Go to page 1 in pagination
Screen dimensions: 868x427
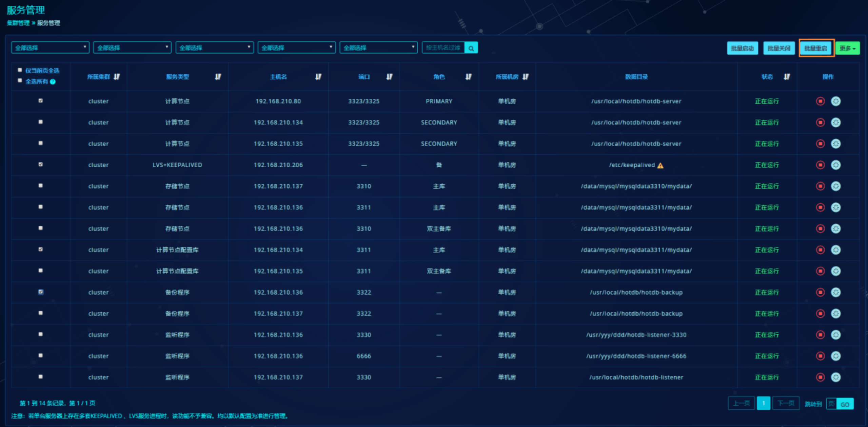(x=763, y=403)
